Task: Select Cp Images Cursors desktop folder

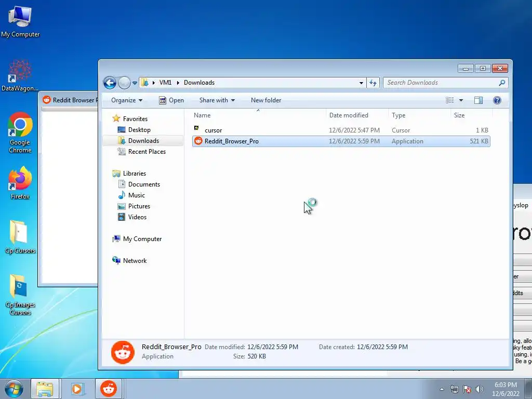Action: tap(20, 295)
